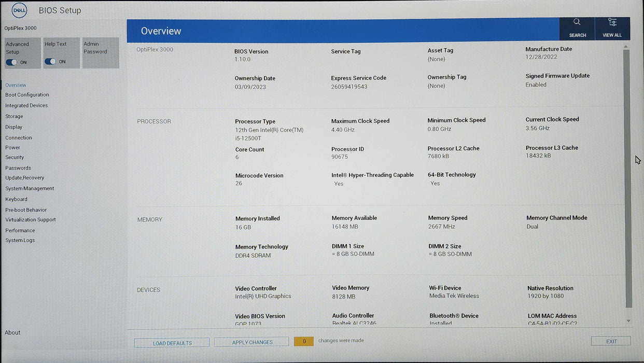This screenshot has height=363, width=644.
Task: Click the Ownership Date 03/09/2023
Action: pyautogui.click(x=250, y=87)
